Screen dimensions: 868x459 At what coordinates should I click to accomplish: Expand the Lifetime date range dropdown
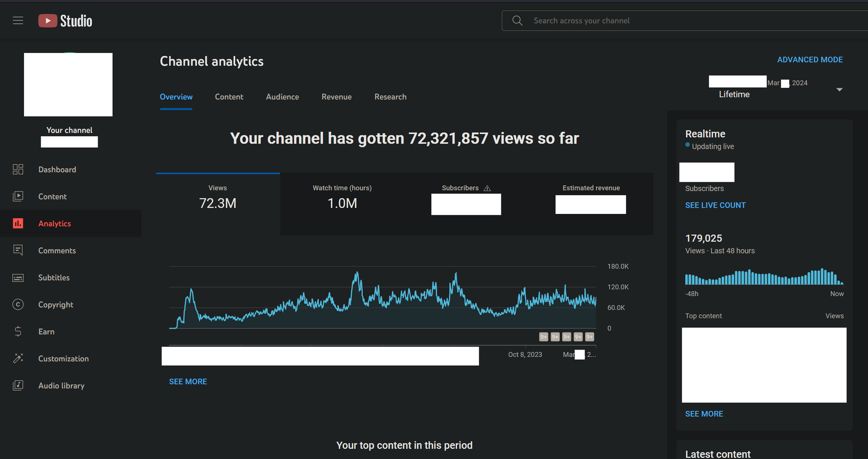(839, 90)
